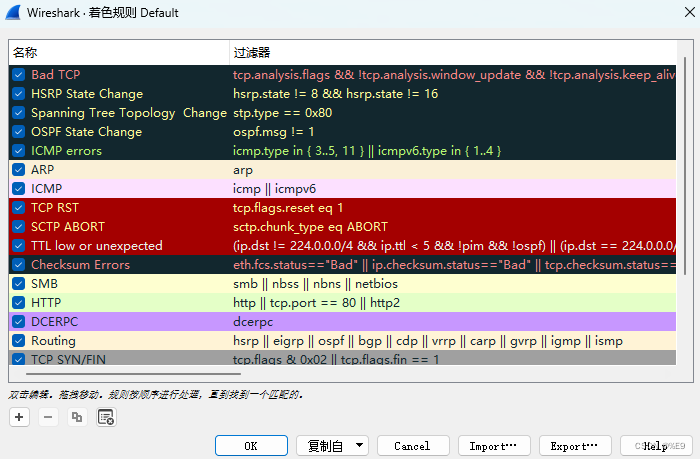Click the filter text 'arp'
Screen dimensions: 700x459
tap(243, 170)
